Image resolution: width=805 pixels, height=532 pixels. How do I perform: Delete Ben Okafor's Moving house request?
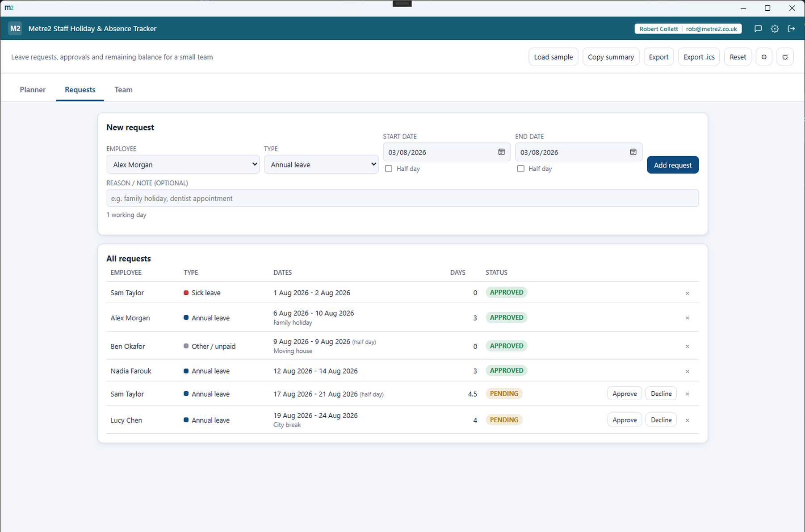(687, 347)
